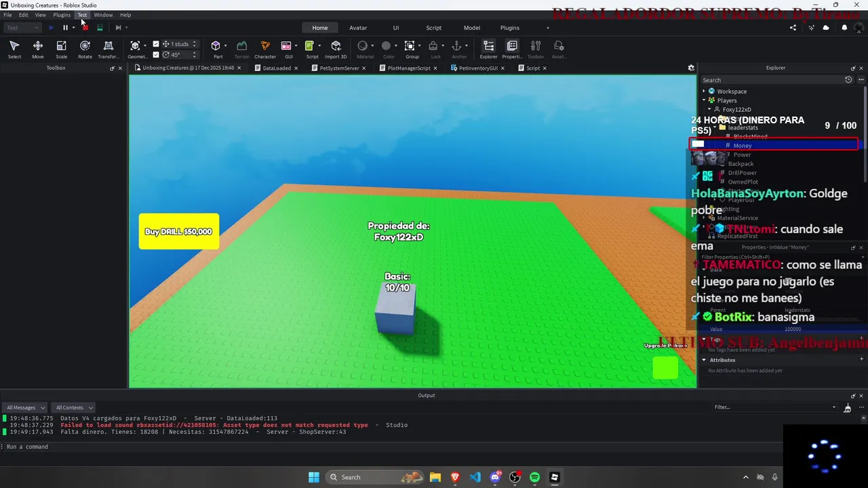This screenshot has width=868, height=488.
Task: Open the GUI dropdown arrow
Action: (x=296, y=46)
